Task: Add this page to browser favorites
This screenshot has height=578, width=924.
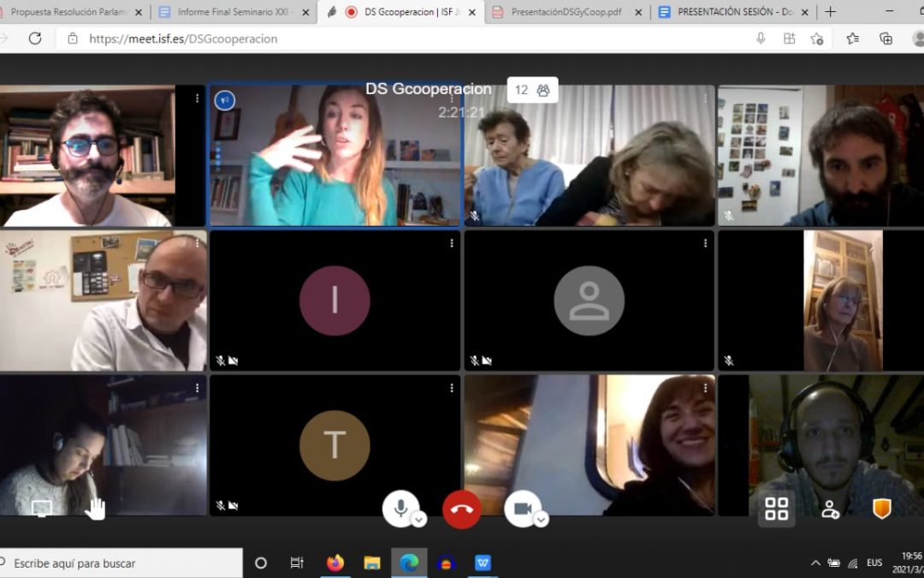Action: click(x=852, y=39)
